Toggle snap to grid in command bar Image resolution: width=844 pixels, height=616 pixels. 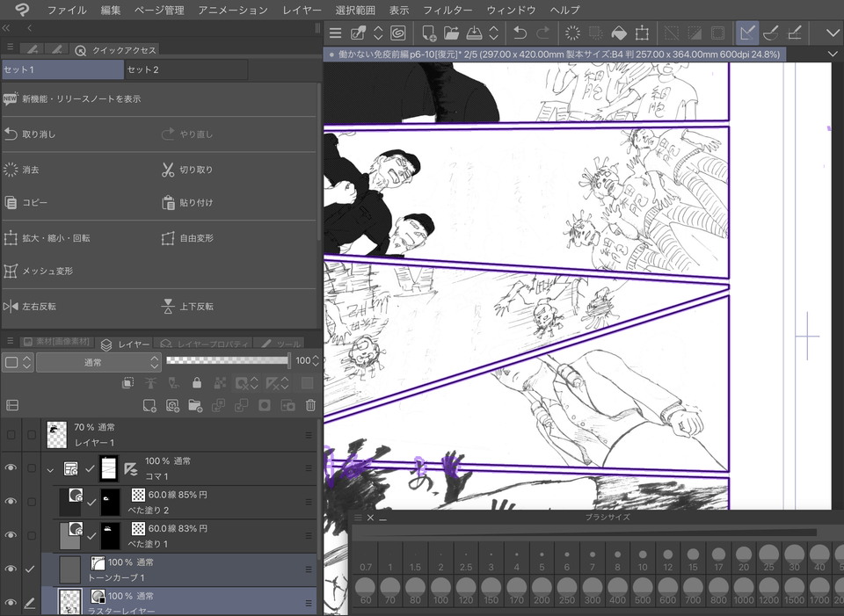[795, 33]
